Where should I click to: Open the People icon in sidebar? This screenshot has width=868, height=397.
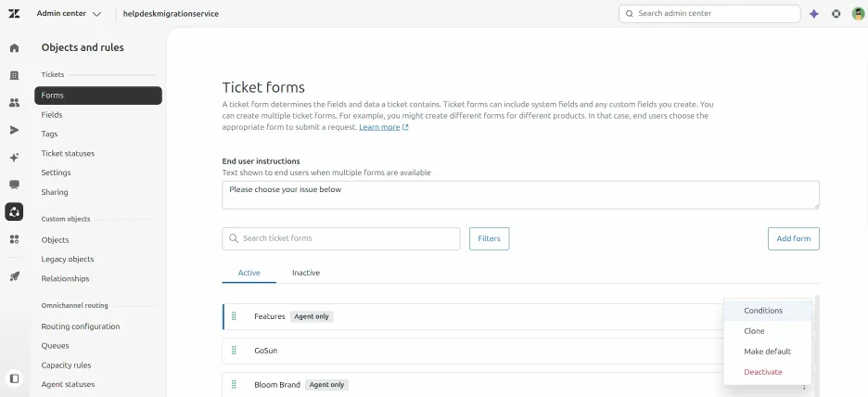[15, 102]
